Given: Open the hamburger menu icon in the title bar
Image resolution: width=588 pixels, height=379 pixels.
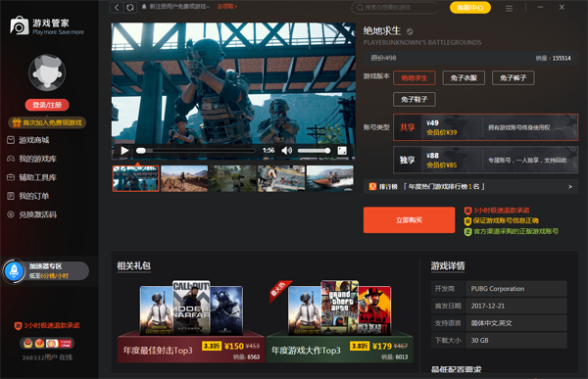Looking at the screenshot, I should click(509, 8).
